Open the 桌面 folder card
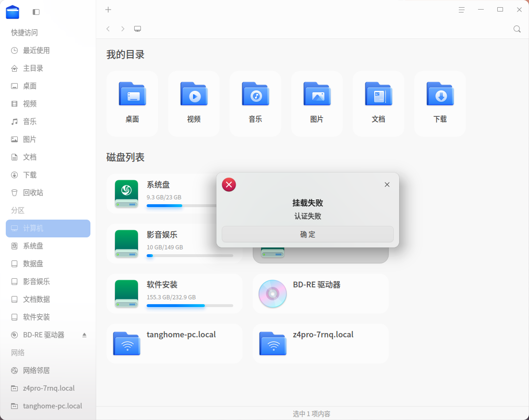The width and height of the screenshot is (529, 420). pos(132,103)
